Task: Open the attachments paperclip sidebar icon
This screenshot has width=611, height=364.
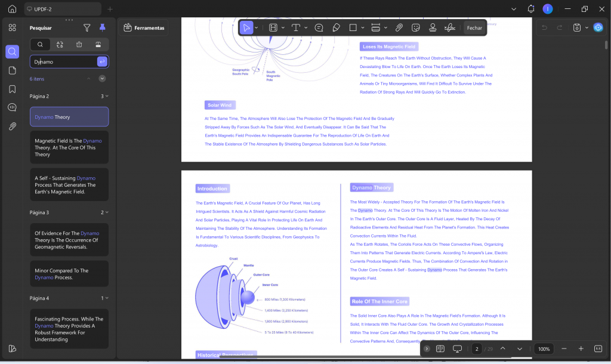Action: coord(13,127)
